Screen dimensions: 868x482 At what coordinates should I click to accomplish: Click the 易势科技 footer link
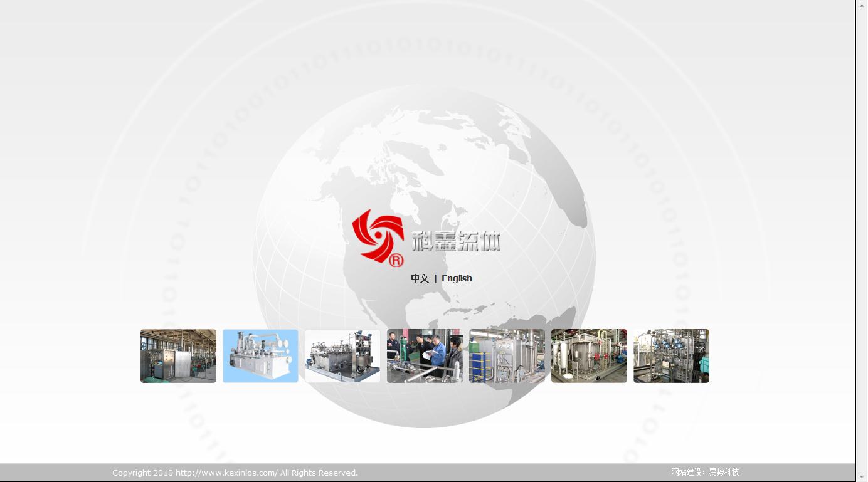(724, 473)
